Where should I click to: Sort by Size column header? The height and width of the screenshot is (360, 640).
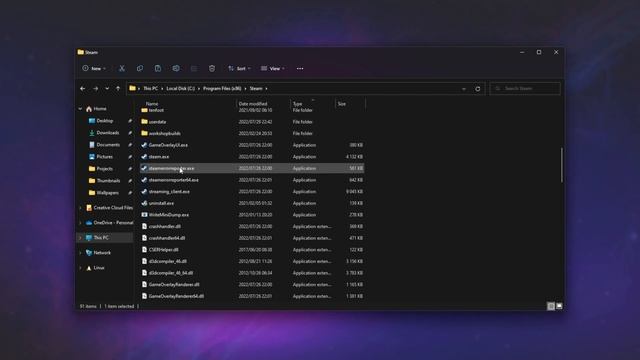point(342,104)
